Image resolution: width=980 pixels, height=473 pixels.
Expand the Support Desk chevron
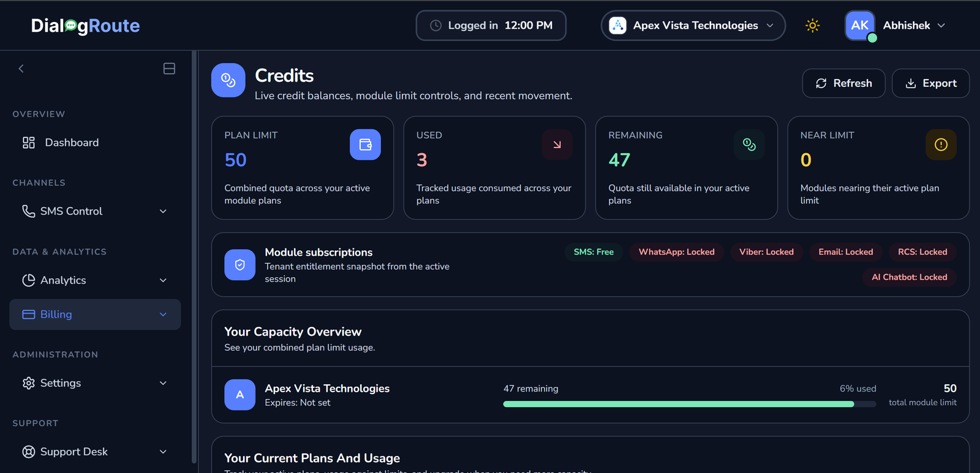click(163, 452)
